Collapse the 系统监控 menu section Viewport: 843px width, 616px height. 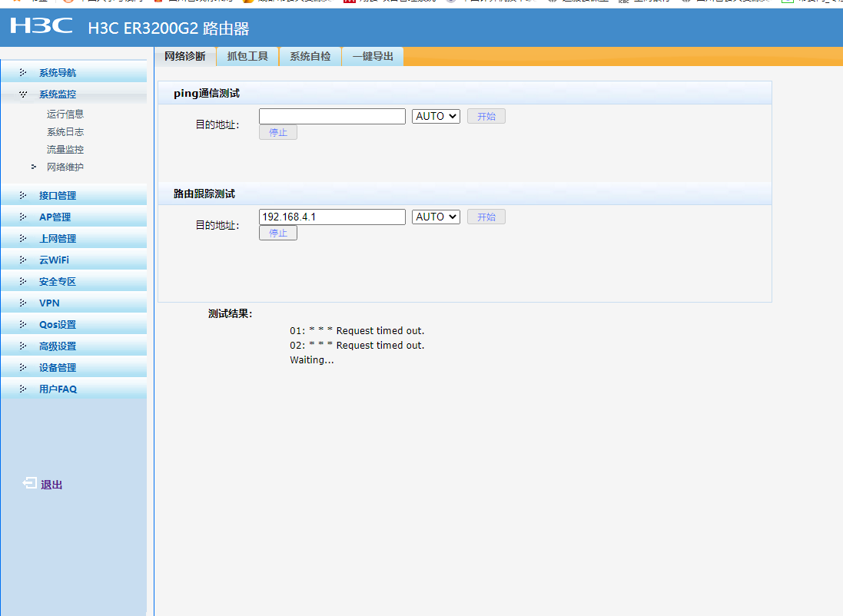[x=74, y=94]
